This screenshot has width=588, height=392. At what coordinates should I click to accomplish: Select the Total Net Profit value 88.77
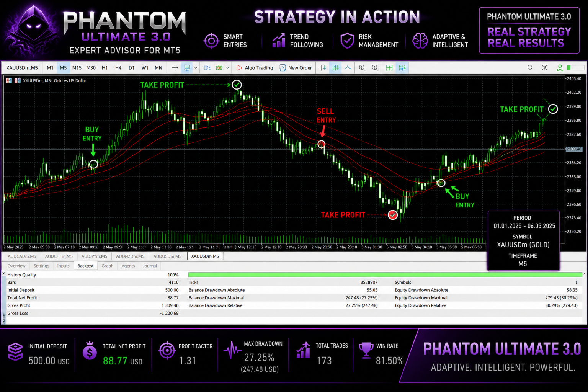[173, 298]
